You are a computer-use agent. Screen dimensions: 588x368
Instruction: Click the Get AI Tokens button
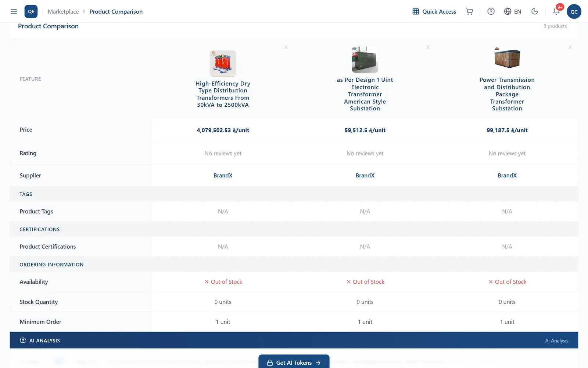pos(294,362)
